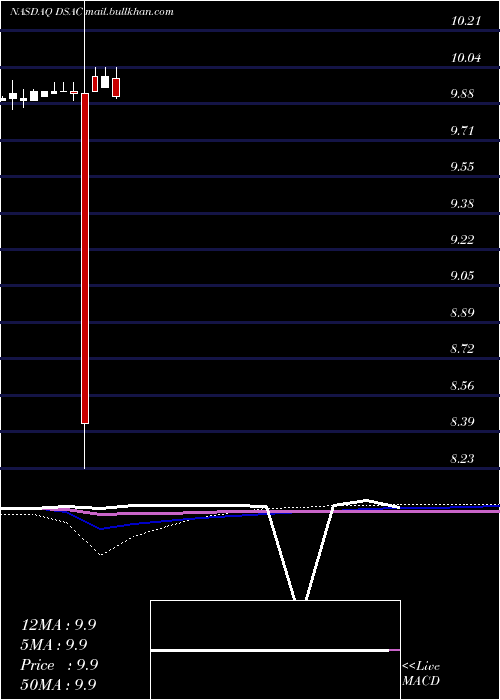Click the last red candlestick on the right

[x=116, y=87]
